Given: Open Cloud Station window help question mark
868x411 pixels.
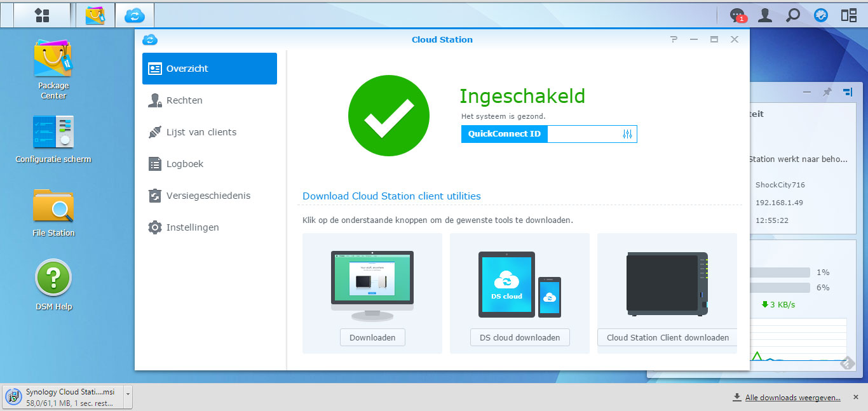Looking at the screenshot, I should tap(674, 39).
